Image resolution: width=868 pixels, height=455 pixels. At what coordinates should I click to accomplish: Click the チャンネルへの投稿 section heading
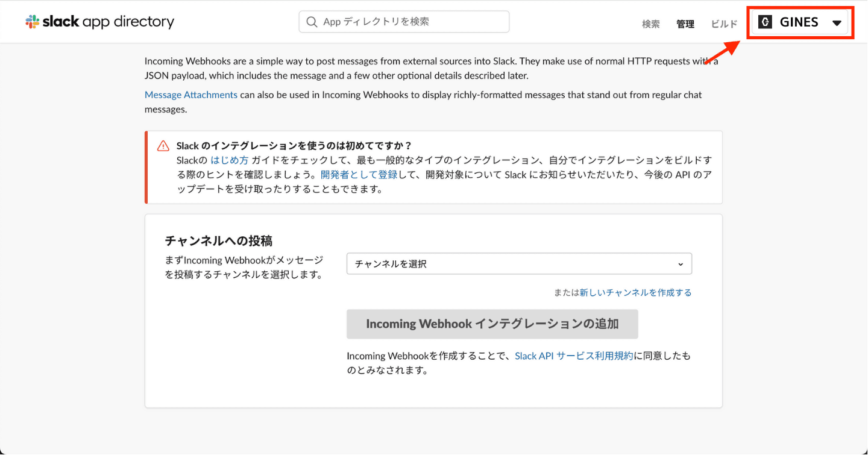pos(219,241)
